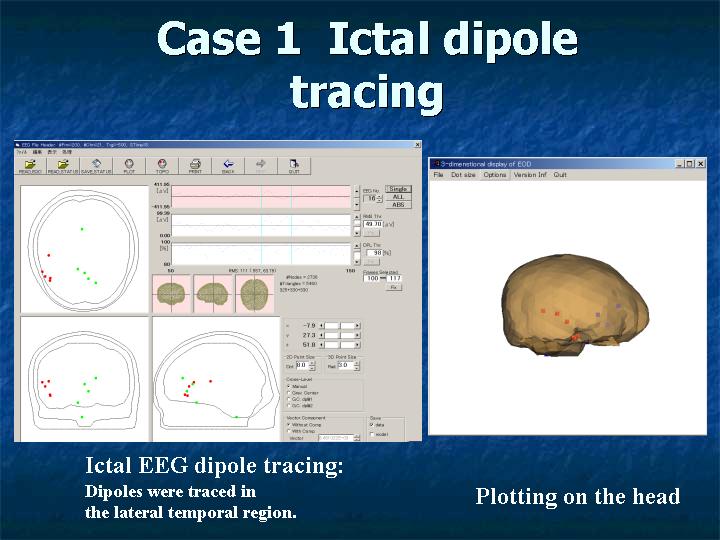Adjust the EEG No. spinner arrows
Image resolution: width=720 pixels, height=540 pixels.
380,199
